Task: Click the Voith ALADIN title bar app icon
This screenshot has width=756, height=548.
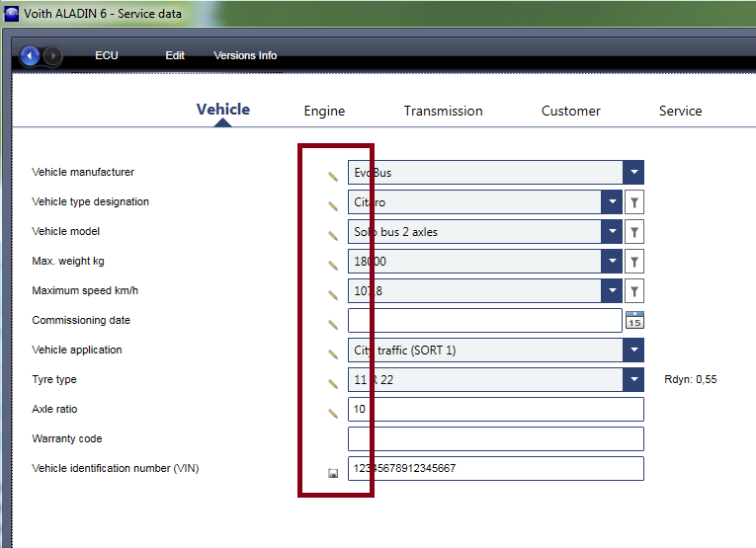Action: (11, 14)
